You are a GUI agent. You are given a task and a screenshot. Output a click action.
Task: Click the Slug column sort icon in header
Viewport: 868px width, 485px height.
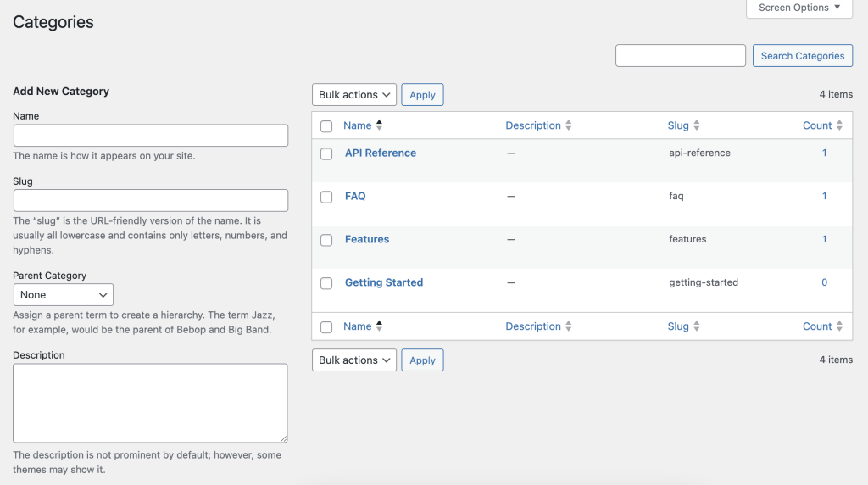[697, 125]
